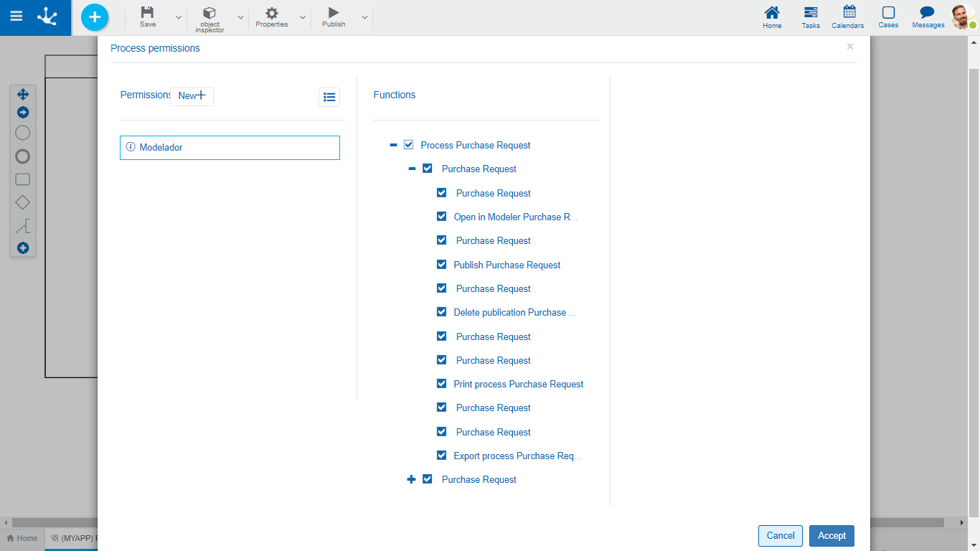Select the diamond gateway shape
The width and height of the screenshot is (980, 551).
(23, 202)
